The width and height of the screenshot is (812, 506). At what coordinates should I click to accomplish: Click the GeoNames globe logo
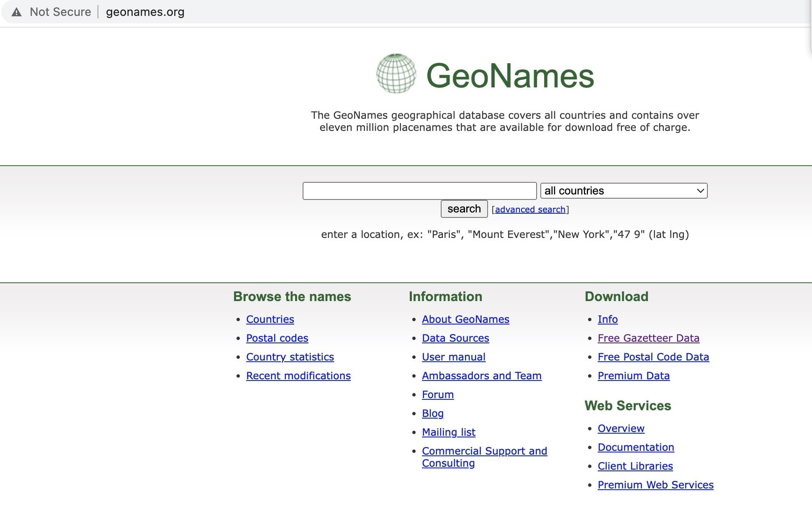[396, 74]
